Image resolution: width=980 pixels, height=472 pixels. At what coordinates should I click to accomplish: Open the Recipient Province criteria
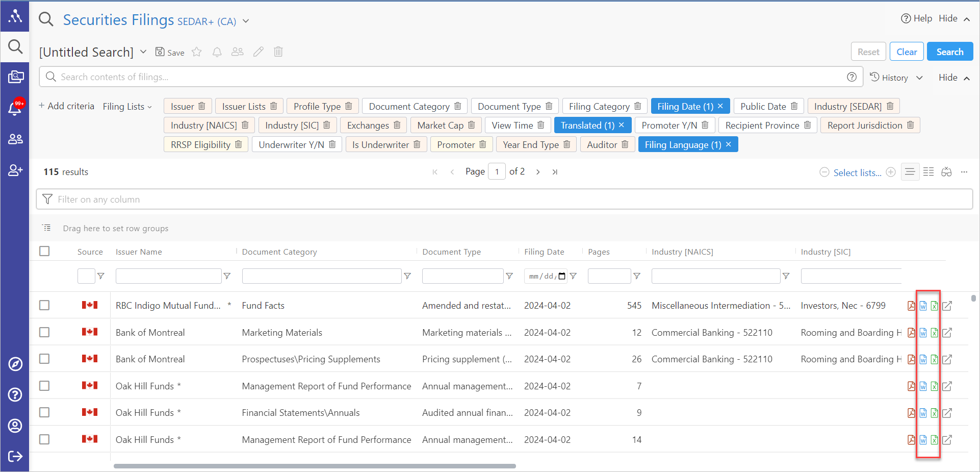click(x=762, y=125)
